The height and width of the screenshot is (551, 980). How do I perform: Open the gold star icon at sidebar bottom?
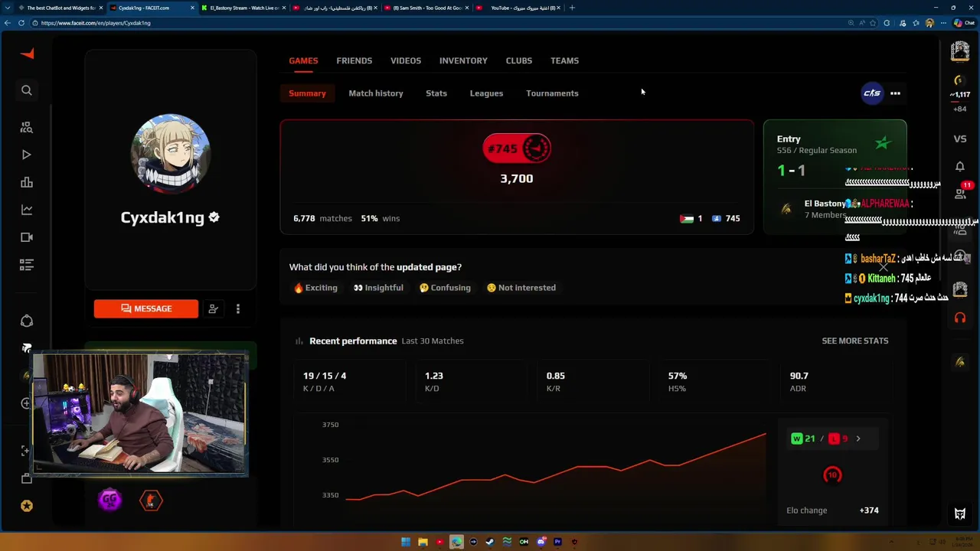click(27, 506)
